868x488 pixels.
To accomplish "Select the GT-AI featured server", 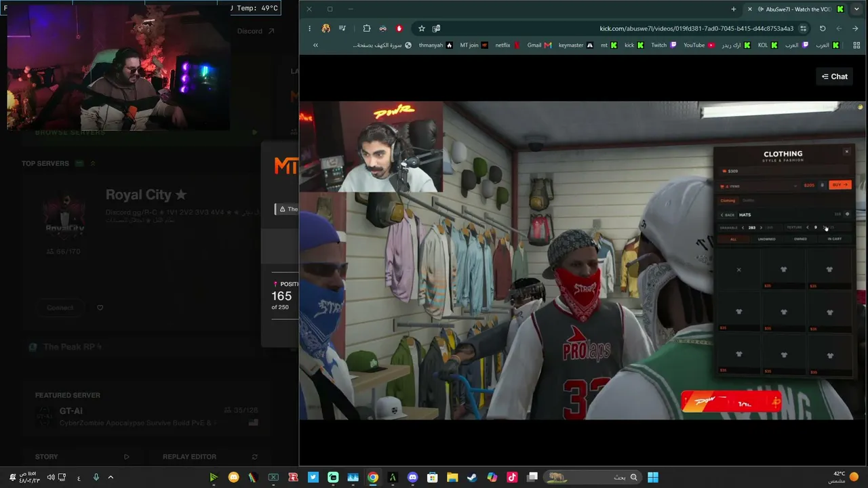I will 146,416.
